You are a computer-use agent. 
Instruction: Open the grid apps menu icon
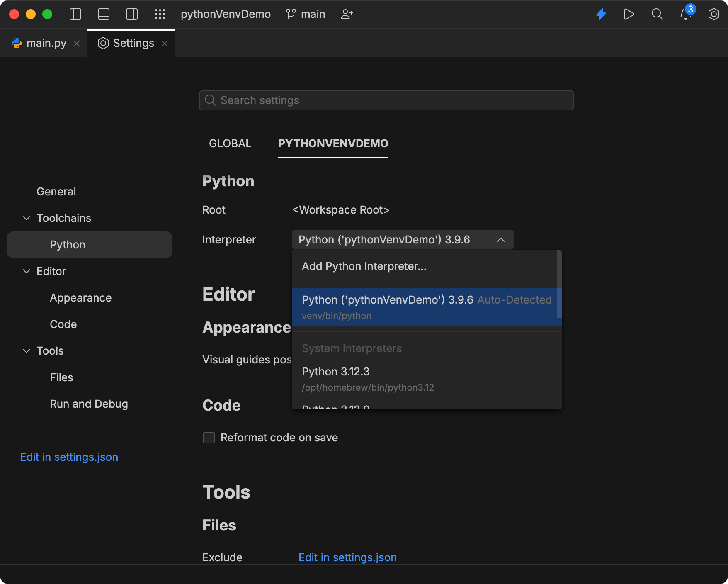coord(160,14)
